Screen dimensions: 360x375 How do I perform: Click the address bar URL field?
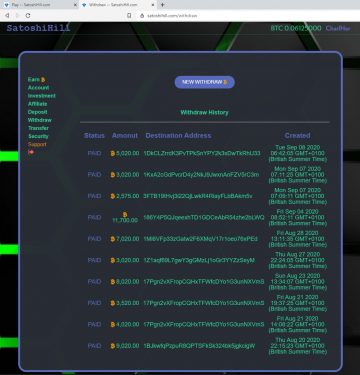[x=247, y=16]
